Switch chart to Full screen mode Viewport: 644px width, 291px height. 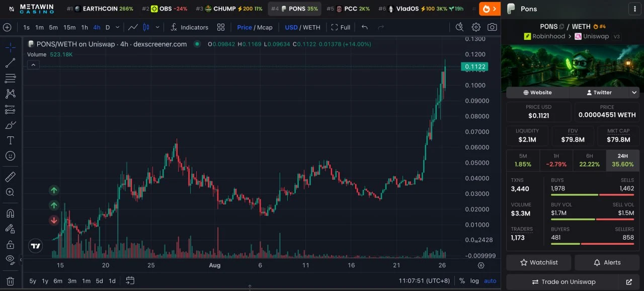click(x=341, y=27)
